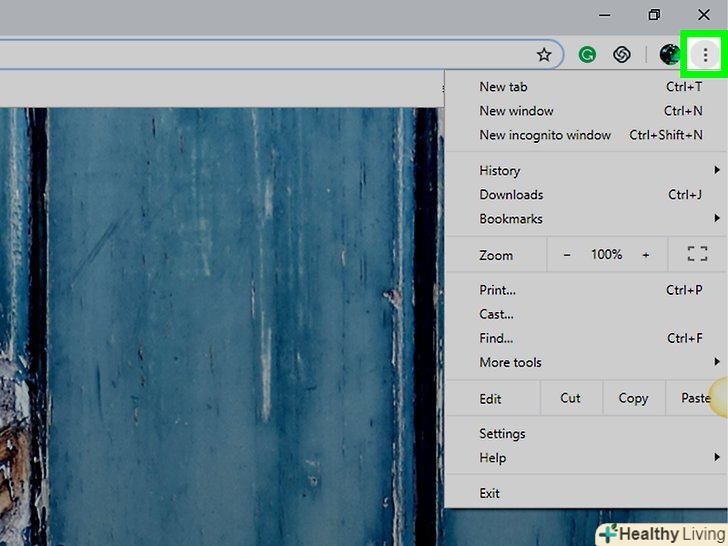
Task: Decrease zoom with the minus button
Action: tap(567, 255)
